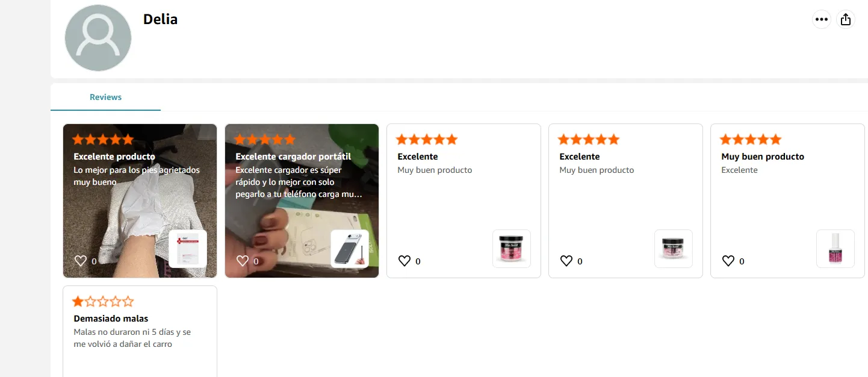Click the Delia profile name
The height and width of the screenshot is (377, 868).
160,19
